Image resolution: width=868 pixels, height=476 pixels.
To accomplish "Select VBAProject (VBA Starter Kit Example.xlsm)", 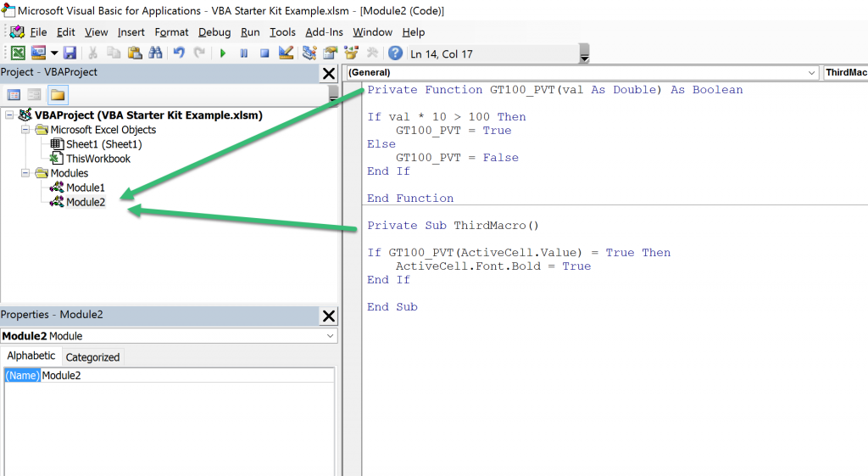I will (x=148, y=115).
